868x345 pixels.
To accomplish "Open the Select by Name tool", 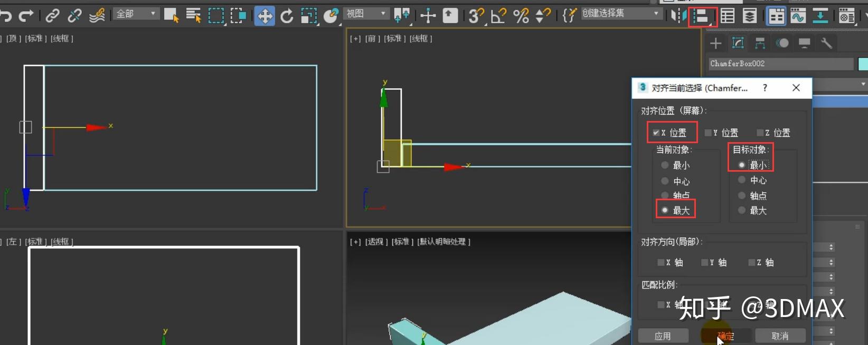I will point(193,16).
